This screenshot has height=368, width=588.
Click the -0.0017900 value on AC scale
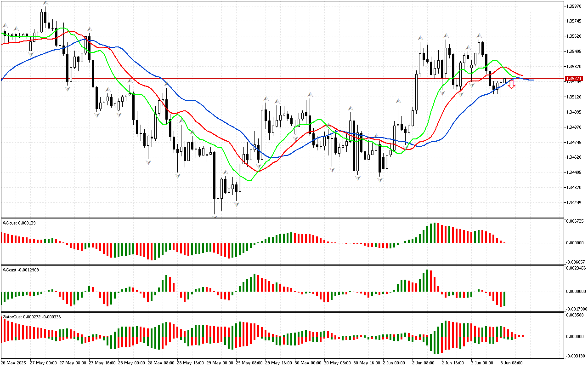(574, 309)
